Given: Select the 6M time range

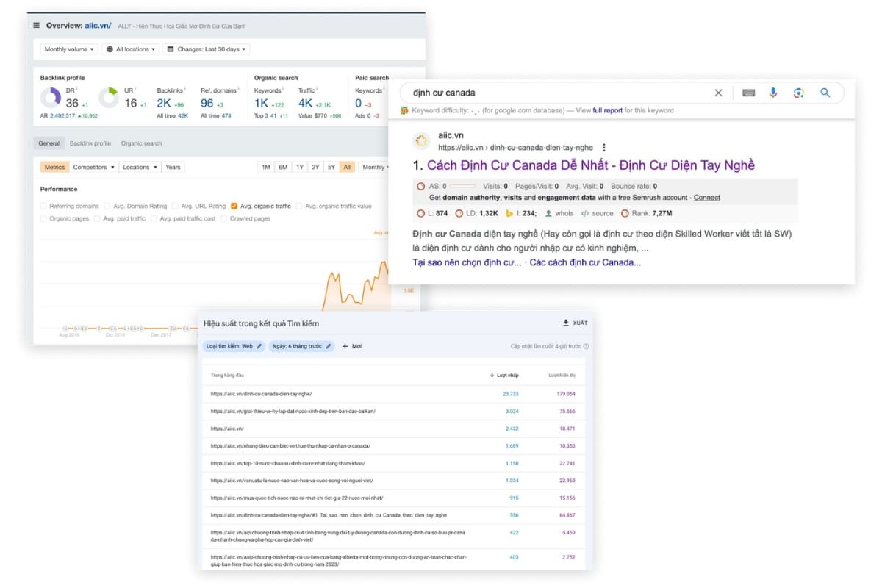Looking at the screenshot, I should tap(283, 168).
